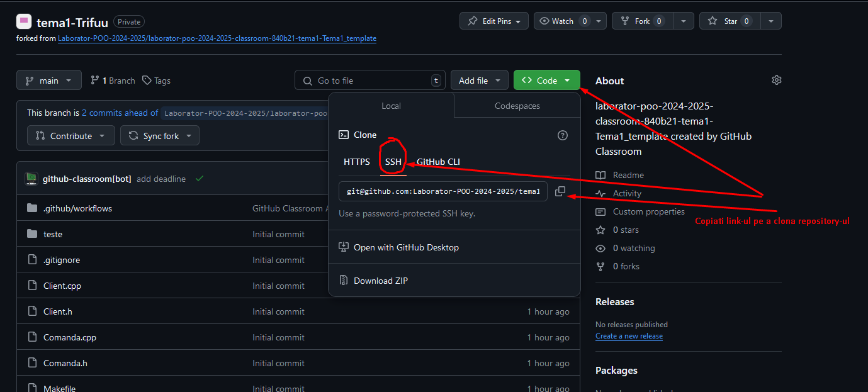Select the HTTPS clone tab

click(x=357, y=162)
